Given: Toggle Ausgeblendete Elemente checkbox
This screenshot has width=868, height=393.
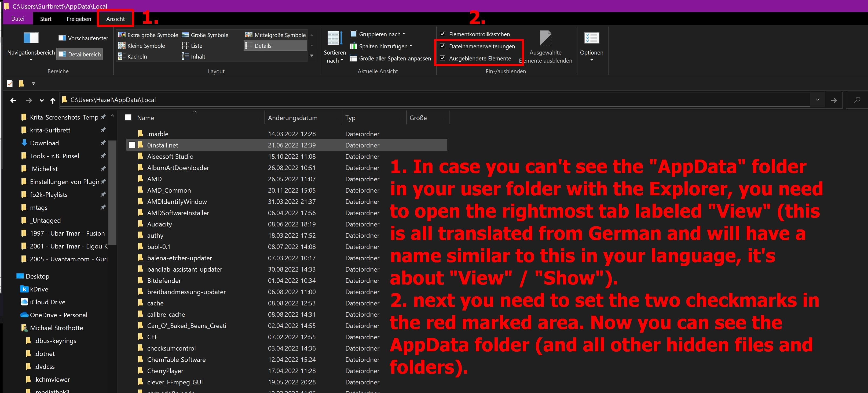Looking at the screenshot, I should pyautogui.click(x=443, y=58).
